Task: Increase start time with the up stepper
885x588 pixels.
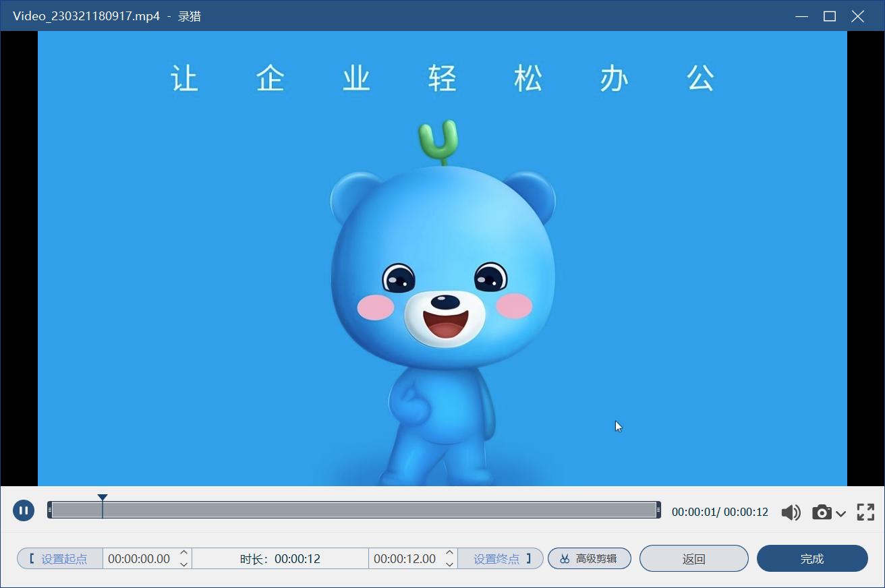Action: [x=183, y=554]
